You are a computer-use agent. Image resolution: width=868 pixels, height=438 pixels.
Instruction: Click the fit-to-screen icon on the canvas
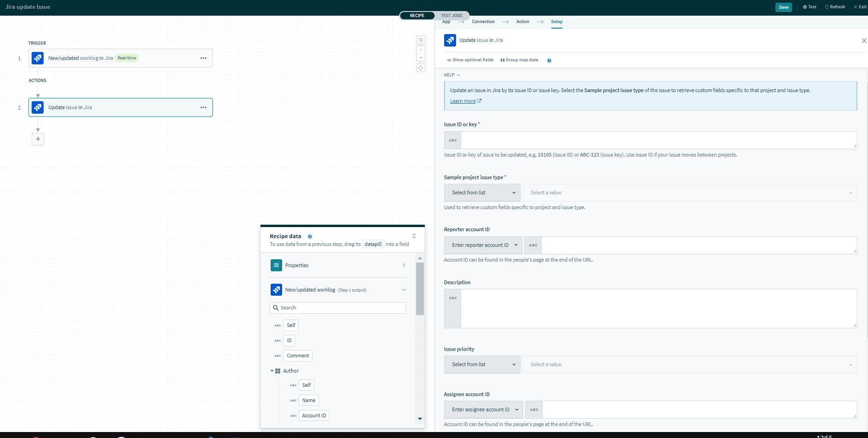coord(421,67)
